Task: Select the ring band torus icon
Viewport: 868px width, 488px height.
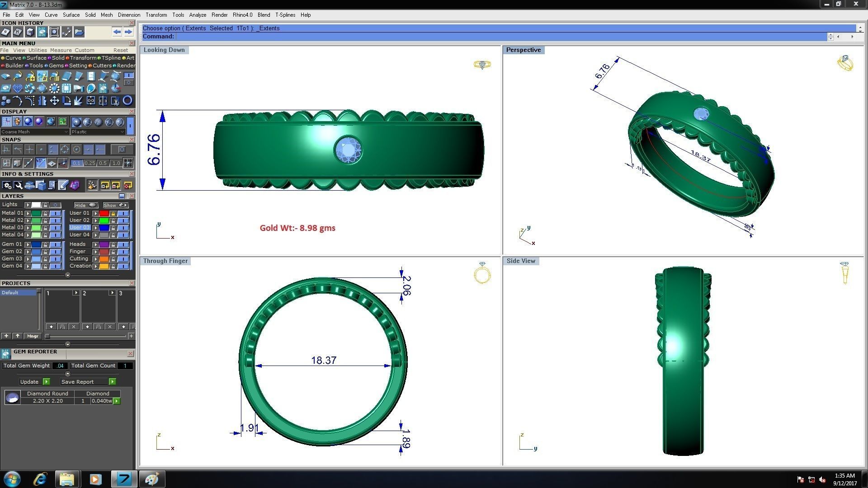Action: tap(127, 100)
